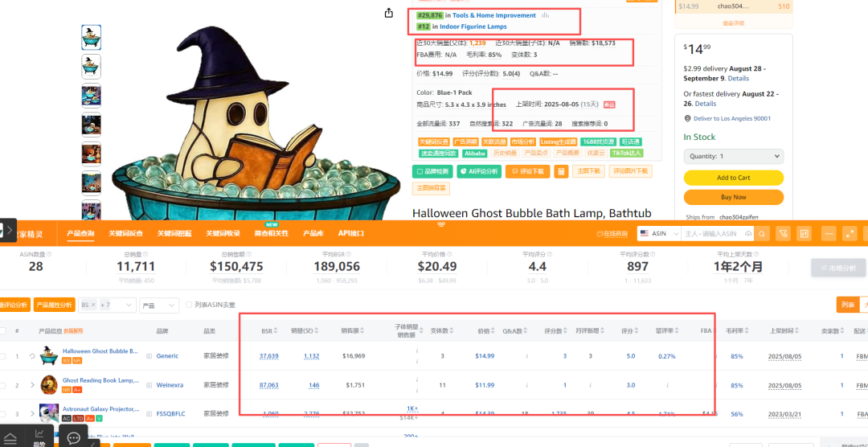Click the AI评论分析 button

479,171
